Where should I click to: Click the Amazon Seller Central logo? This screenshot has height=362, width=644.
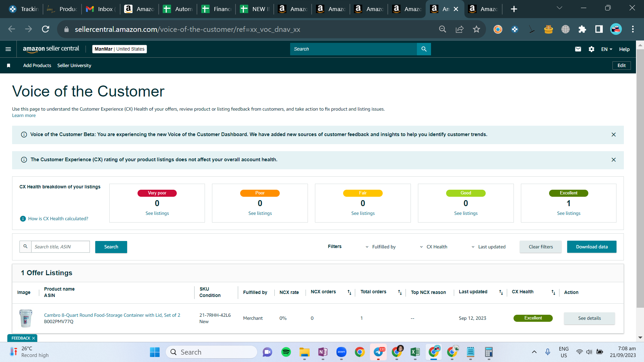[x=51, y=49]
